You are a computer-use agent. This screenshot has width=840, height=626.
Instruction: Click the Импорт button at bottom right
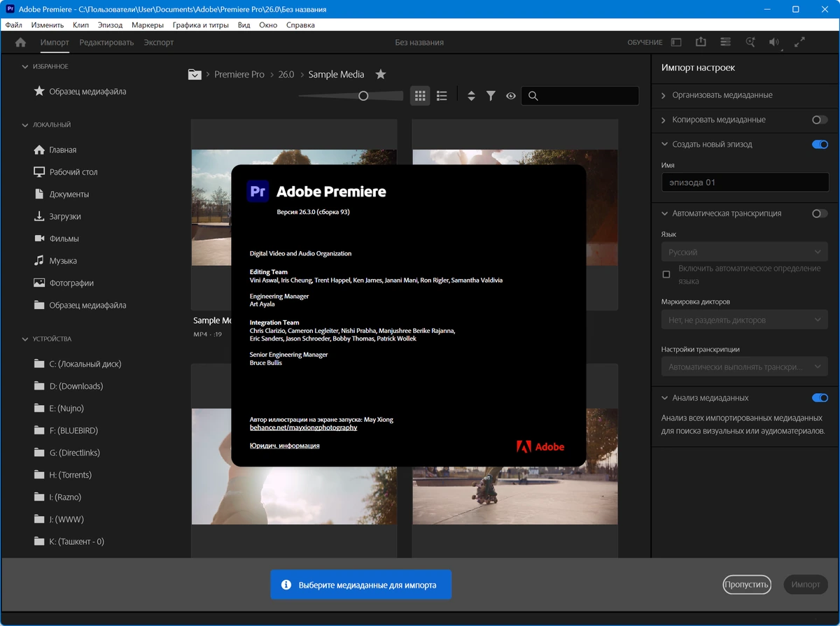806,585
